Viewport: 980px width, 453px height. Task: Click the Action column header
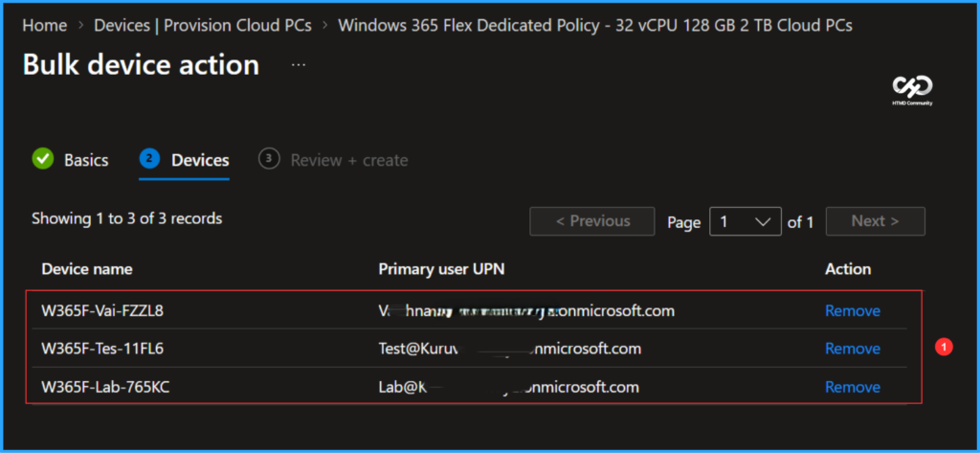click(848, 269)
